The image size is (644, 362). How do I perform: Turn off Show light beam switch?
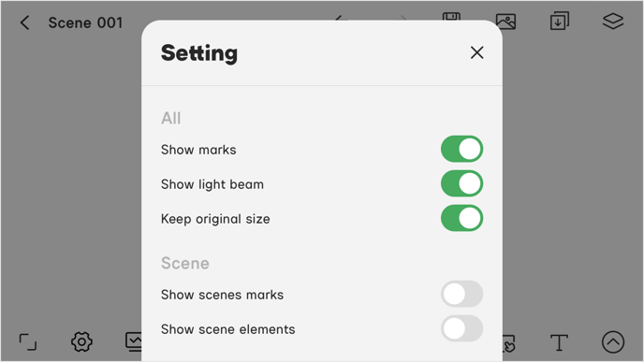[x=461, y=183]
